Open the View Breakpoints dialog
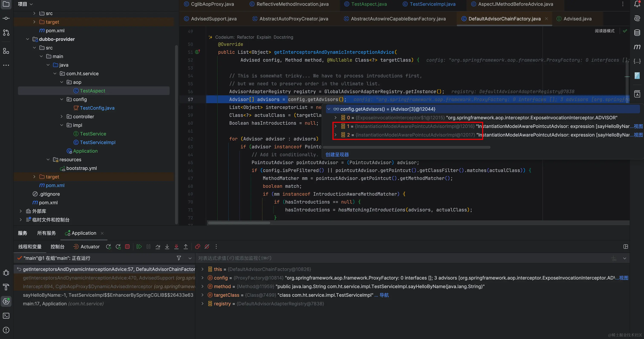This screenshot has width=644, height=339. [197, 247]
